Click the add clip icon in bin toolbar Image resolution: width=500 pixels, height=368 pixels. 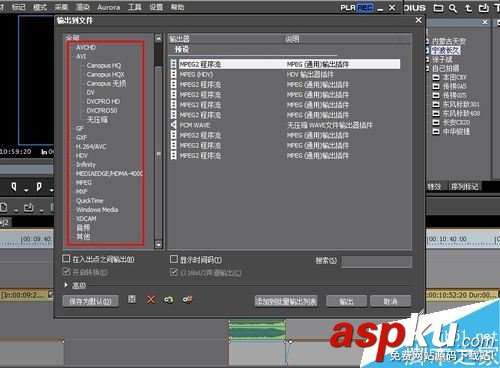tap(483, 8)
